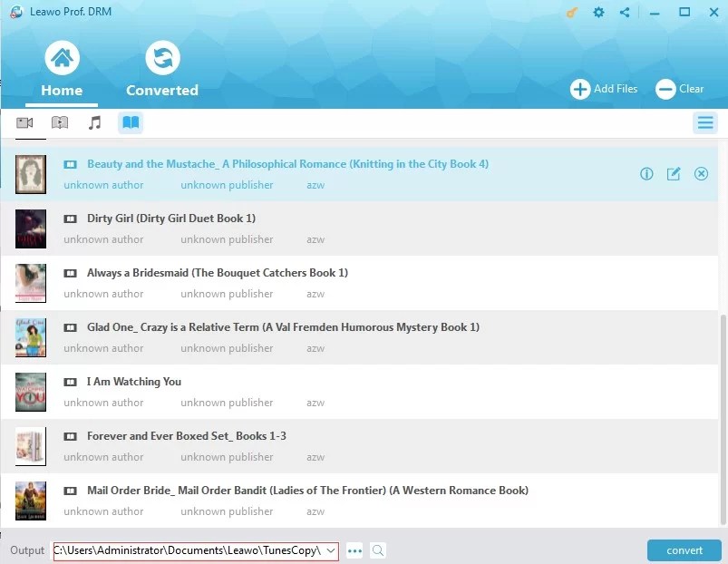Image resolution: width=728 pixels, height=564 pixels.
Task: Click the share icon
Action: pyautogui.click(x=624, y=12)
